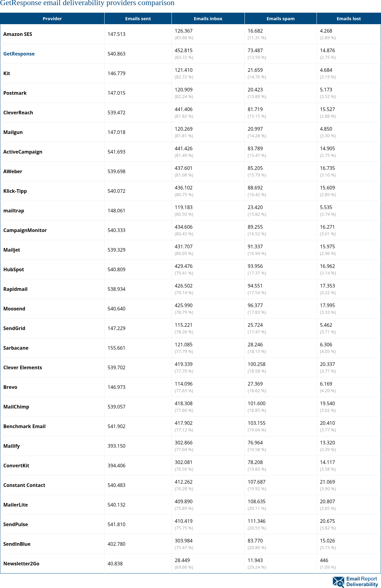Image resolution: width=381 pixels, height=588 pixels.
Task: Click the Emails lost column header
Action: pos(348,19)
